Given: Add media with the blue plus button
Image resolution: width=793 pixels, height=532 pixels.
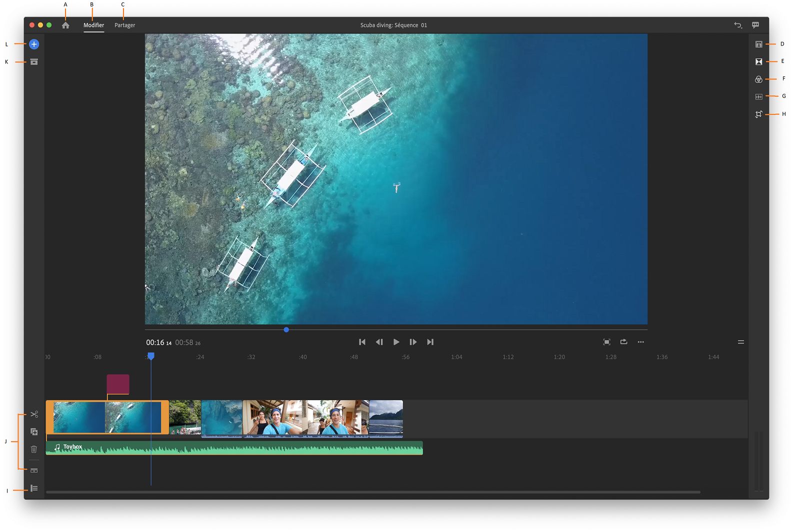Looking at the screenshot, I should [34, 44].
